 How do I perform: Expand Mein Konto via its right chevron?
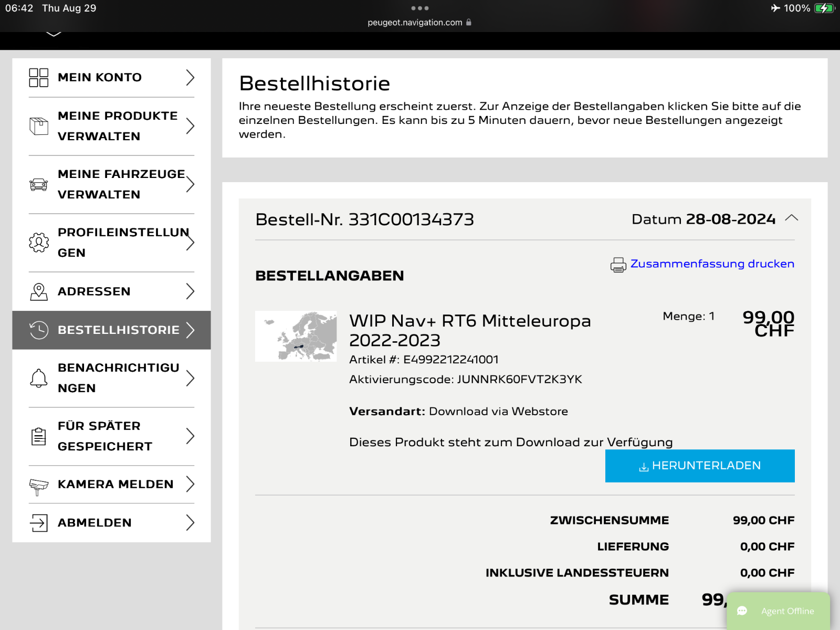coord(190,78)
